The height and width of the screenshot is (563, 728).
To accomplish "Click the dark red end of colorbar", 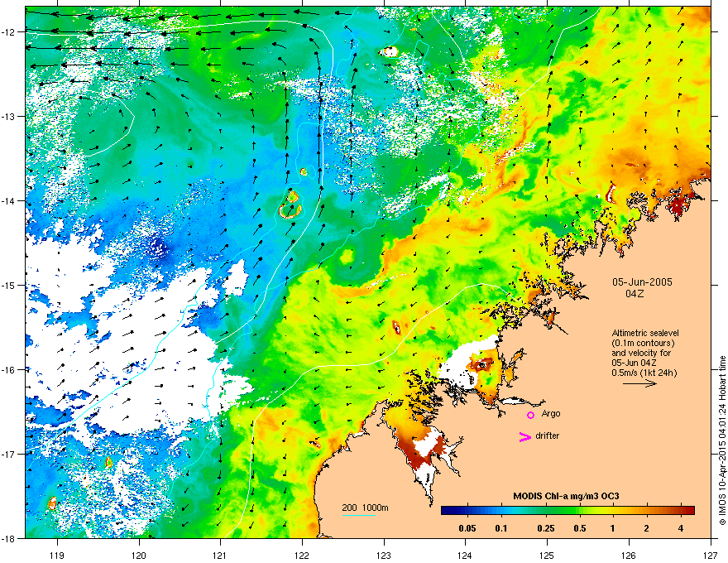I will pyautogui.click(x=690, y=511).
